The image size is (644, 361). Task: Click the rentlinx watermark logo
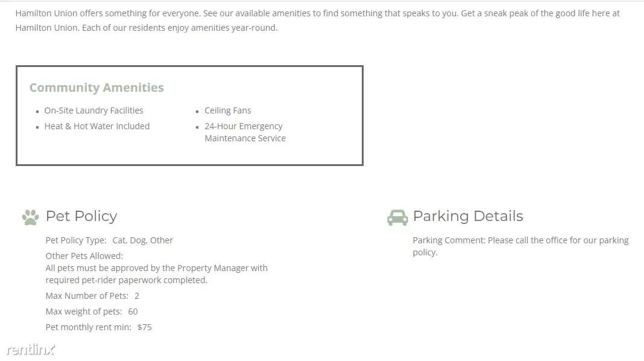31,350
